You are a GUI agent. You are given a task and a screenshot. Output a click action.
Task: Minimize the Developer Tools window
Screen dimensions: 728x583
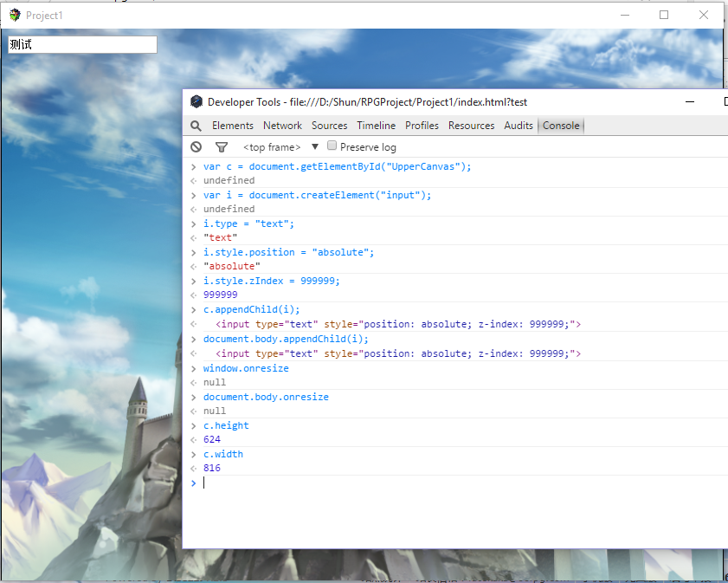(690, 101)
